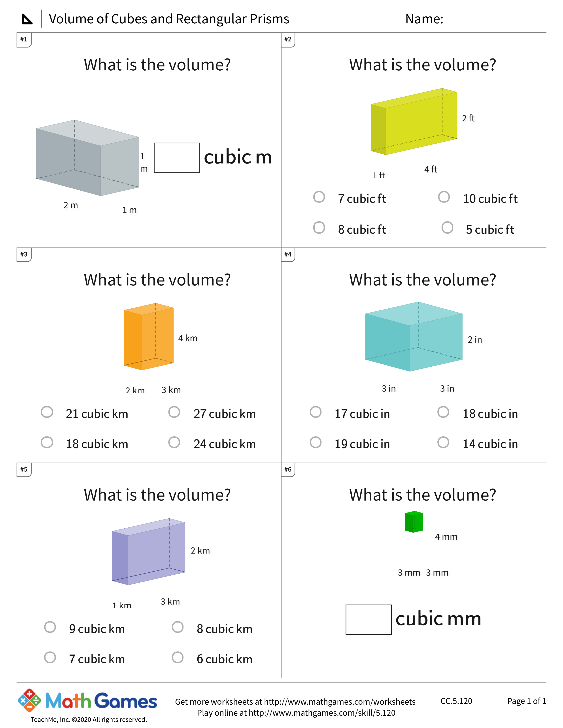This screenshot has height=728, width=563.
Task: Click the orange prism in question 3
Action: 148,337
